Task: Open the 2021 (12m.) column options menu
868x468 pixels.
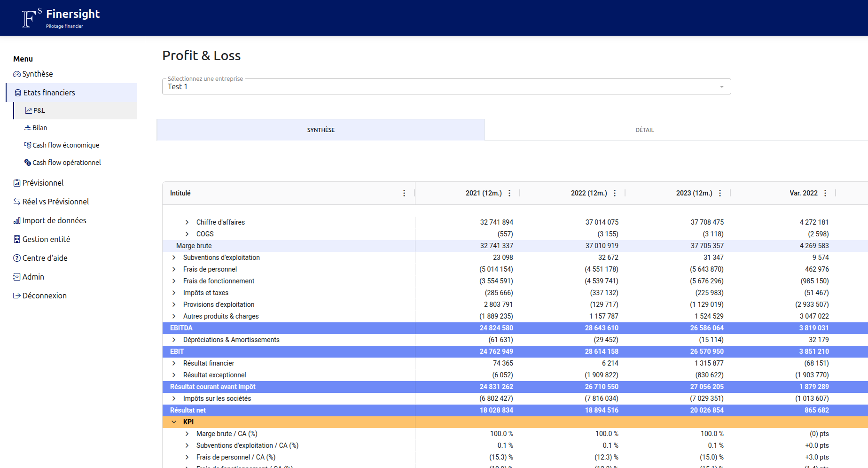Action: [509, 193]
